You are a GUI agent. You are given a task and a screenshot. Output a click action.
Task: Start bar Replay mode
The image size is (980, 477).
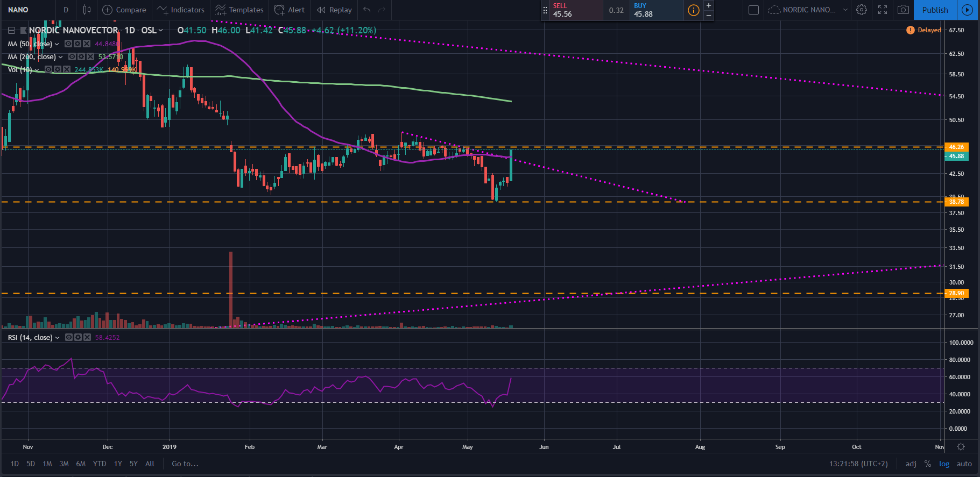pyautogui.click(x=334, y=10)
